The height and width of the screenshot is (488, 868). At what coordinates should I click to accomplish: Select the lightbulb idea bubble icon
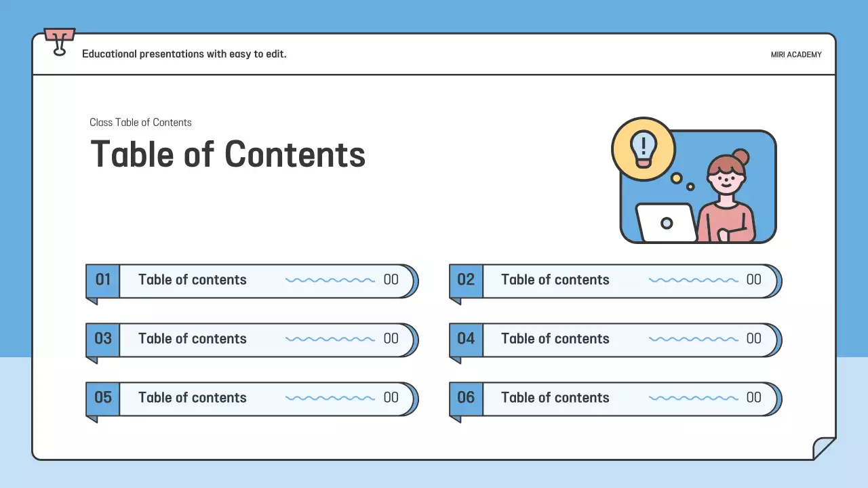[x=643, y=149]
